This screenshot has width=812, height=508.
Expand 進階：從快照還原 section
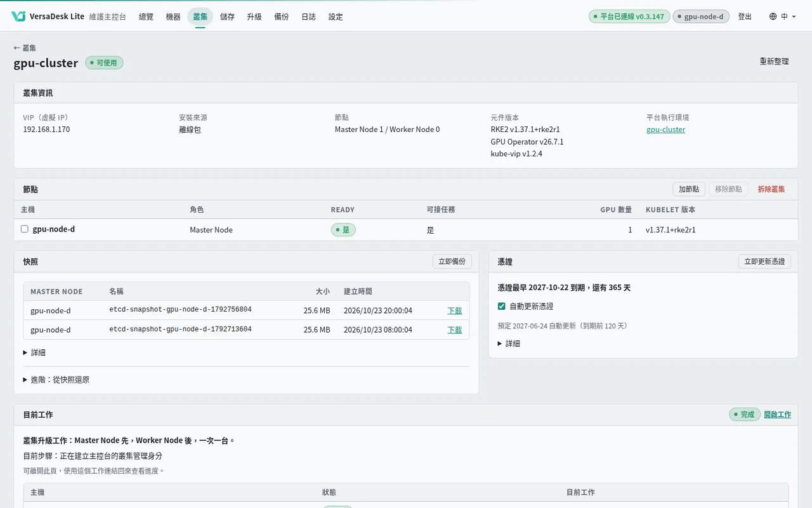point(56,380)
